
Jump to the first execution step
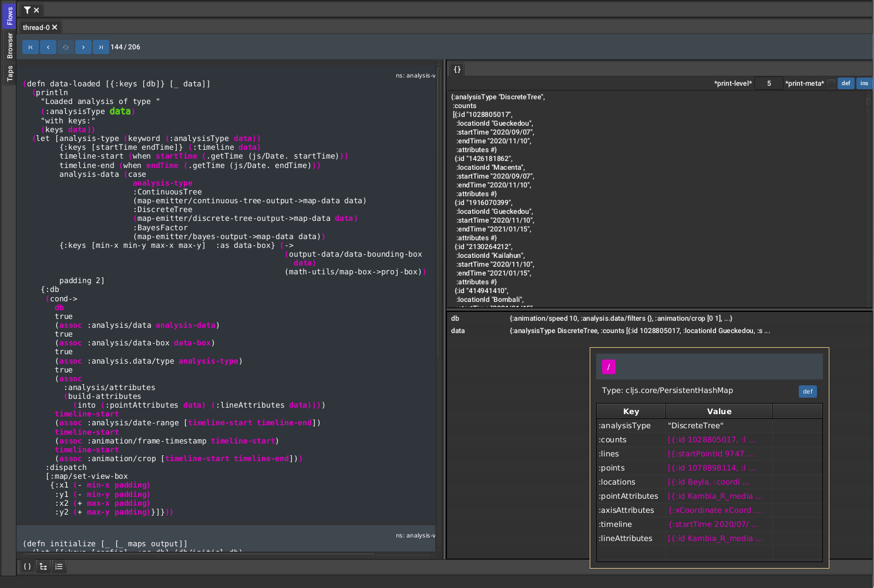click(x=31, y=47)
